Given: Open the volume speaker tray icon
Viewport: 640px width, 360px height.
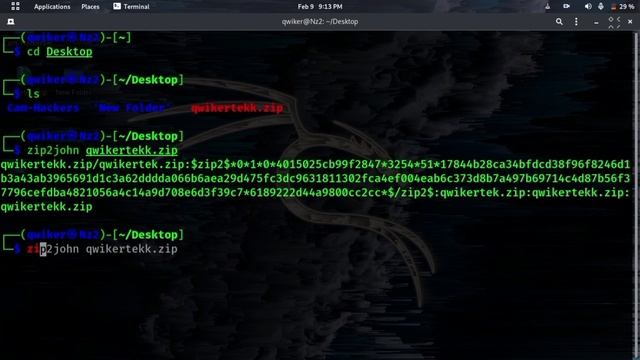Looking at the screenshot, I should [588, 7].
